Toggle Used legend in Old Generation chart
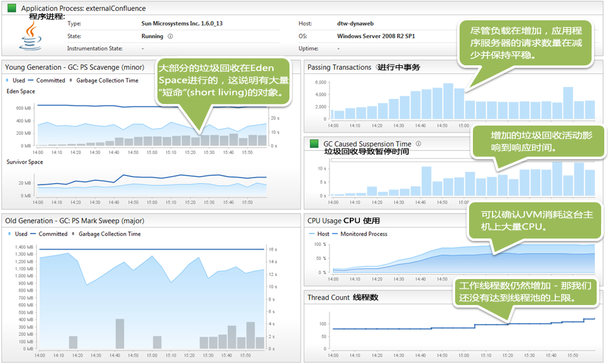Viewport: 610px width, 364px height. click(18, 234)
